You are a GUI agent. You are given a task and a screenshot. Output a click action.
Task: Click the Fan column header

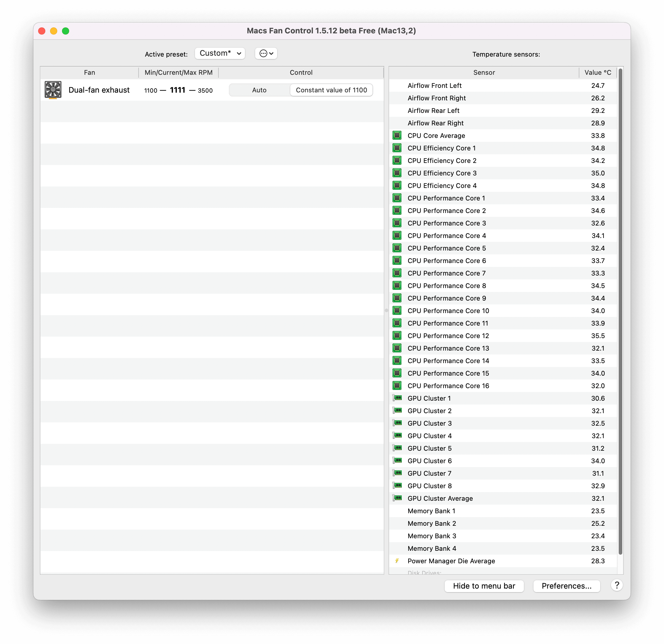pyautogui.click(x=89, y=72)
